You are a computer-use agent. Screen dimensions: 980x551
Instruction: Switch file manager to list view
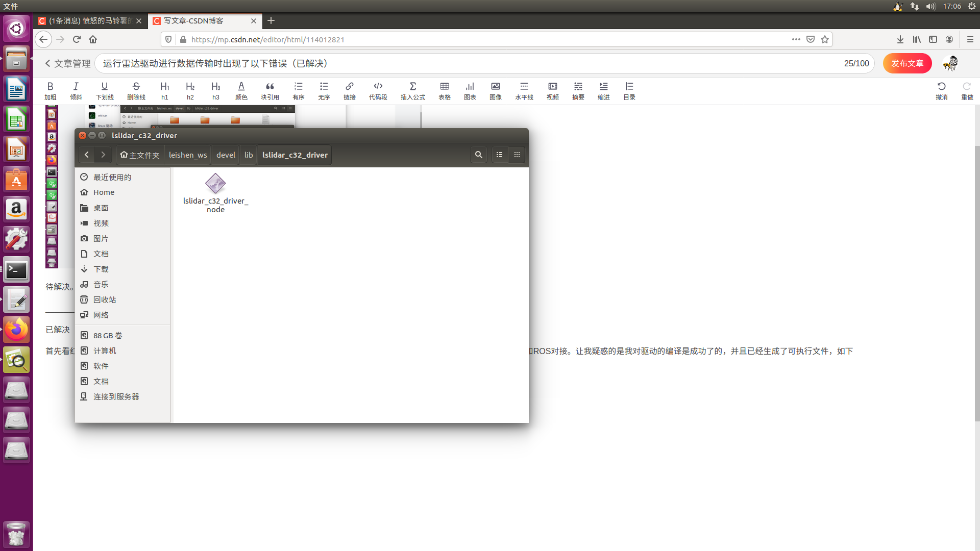point(500,155)
